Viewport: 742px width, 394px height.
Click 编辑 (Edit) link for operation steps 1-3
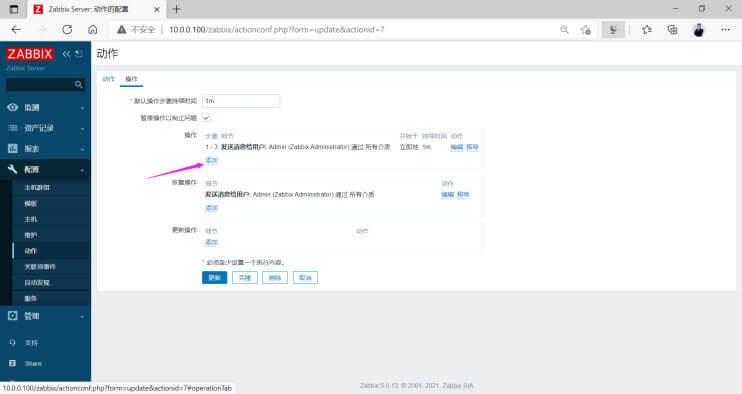[457, 147]
